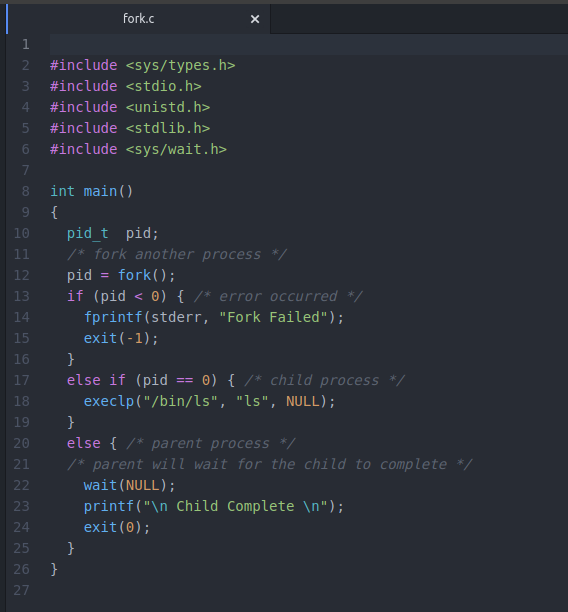Click the 'exit(-1);' statement
Image resolution: width=568 pixels, height=612 pixels.
point(121,338)
